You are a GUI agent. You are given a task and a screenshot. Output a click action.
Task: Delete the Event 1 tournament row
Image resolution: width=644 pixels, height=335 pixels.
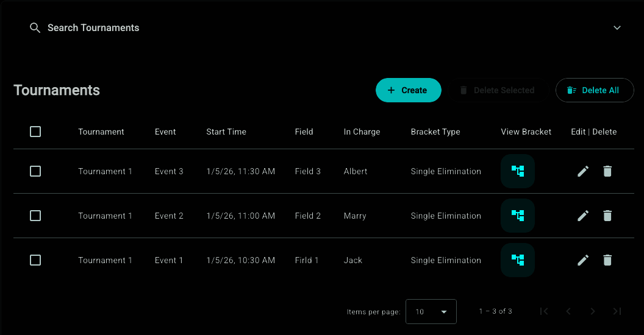(x=607, y=260)
